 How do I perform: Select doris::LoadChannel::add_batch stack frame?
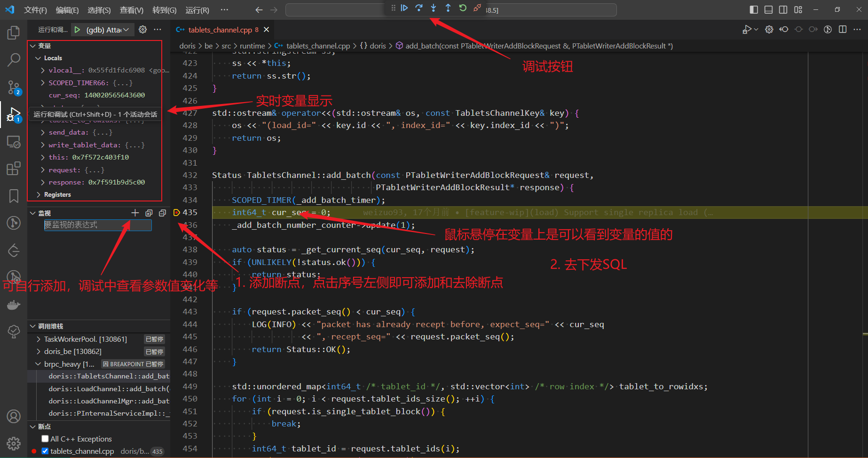pyautogui.click(x=108, y=389)
